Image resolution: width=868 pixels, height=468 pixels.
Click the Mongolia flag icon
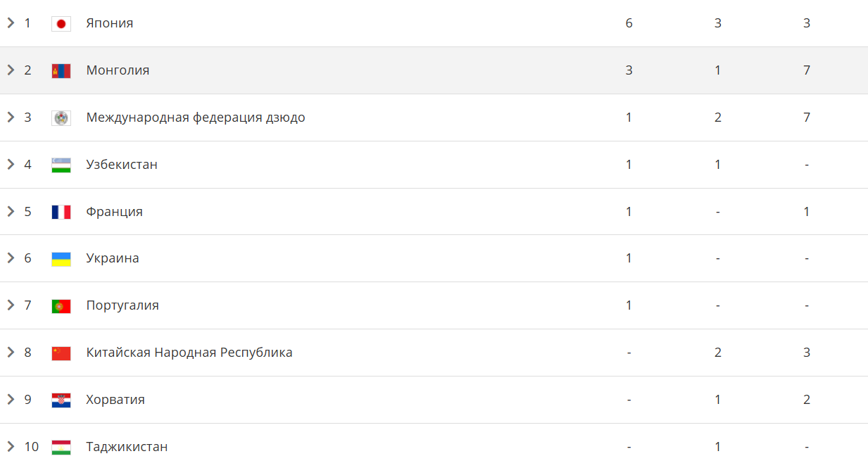[61, 71]
